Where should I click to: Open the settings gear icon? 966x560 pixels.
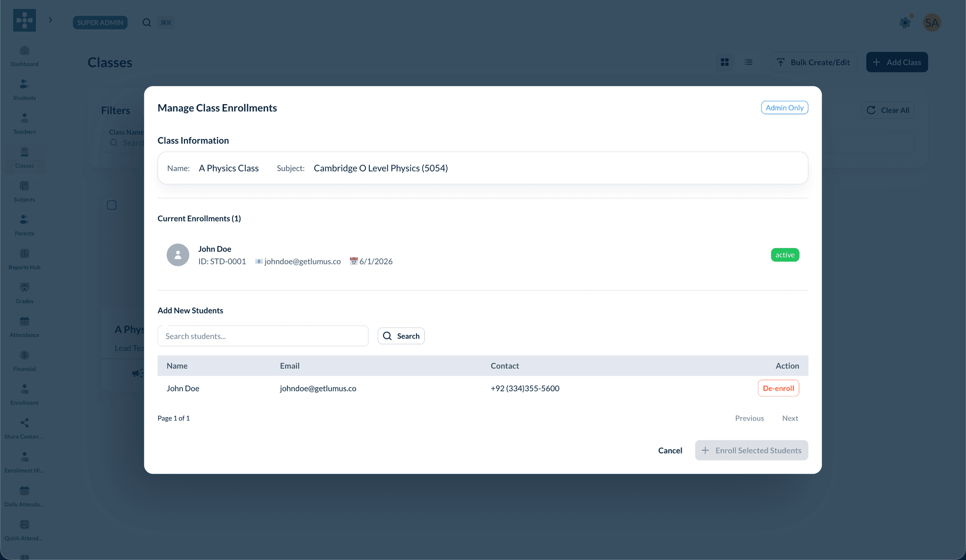(x=905, y=22)
